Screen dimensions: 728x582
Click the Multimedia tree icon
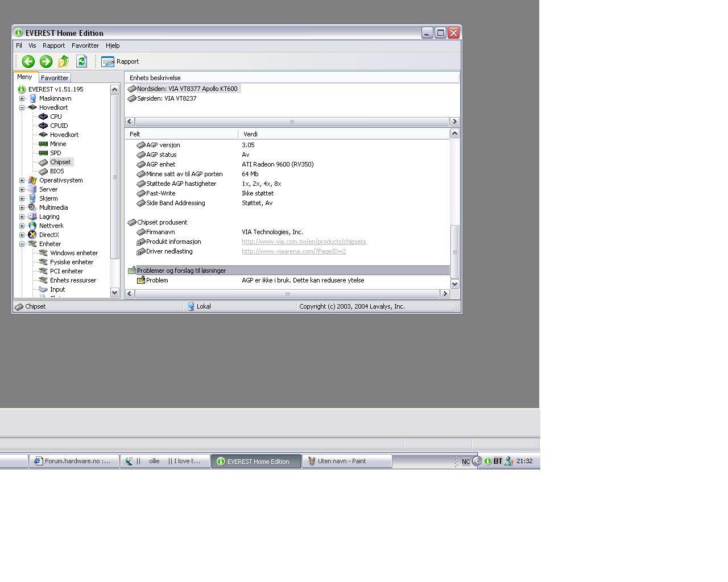tap(32, 207)
